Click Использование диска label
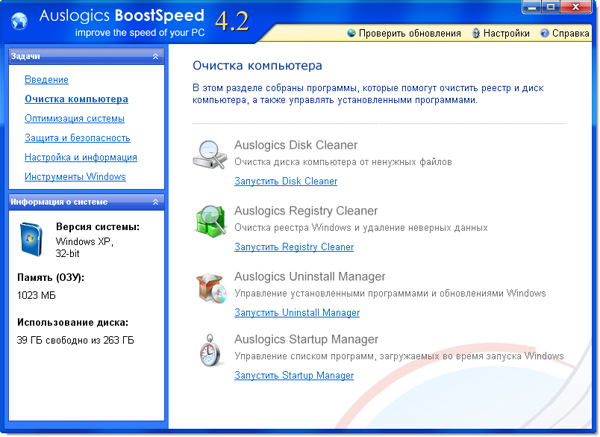Viewport: 600px width, 437px height. tap(73, 322)
